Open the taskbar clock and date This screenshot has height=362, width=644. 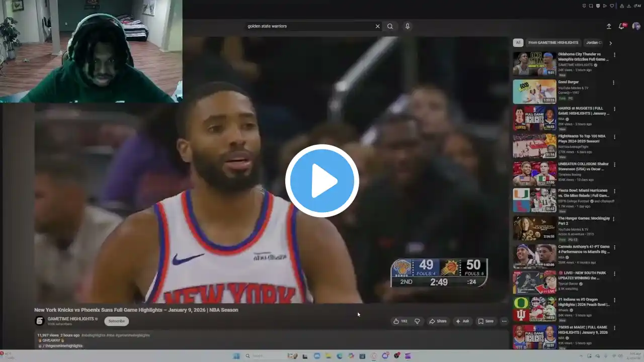(x=635, y=356)
